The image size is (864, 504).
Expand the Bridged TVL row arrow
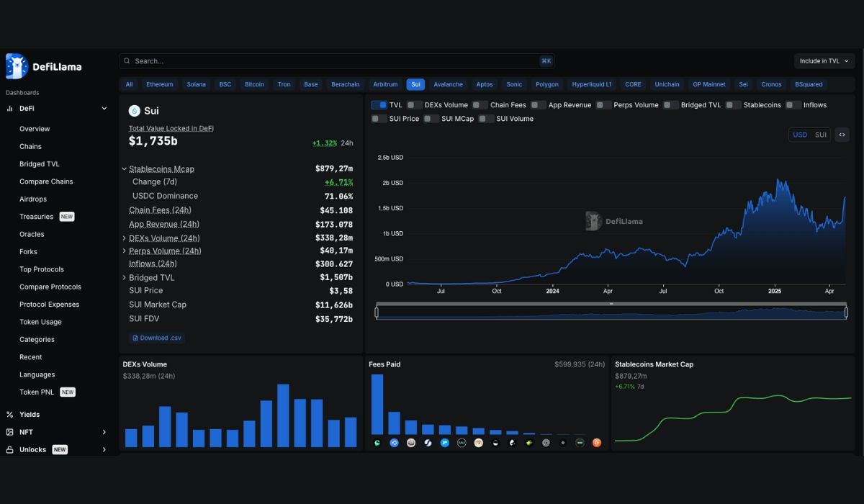point(124,277)
